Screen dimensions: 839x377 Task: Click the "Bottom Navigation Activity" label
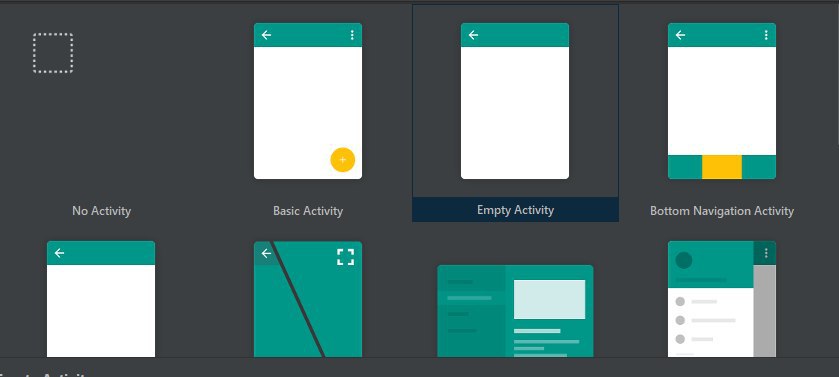click(722, 211)
